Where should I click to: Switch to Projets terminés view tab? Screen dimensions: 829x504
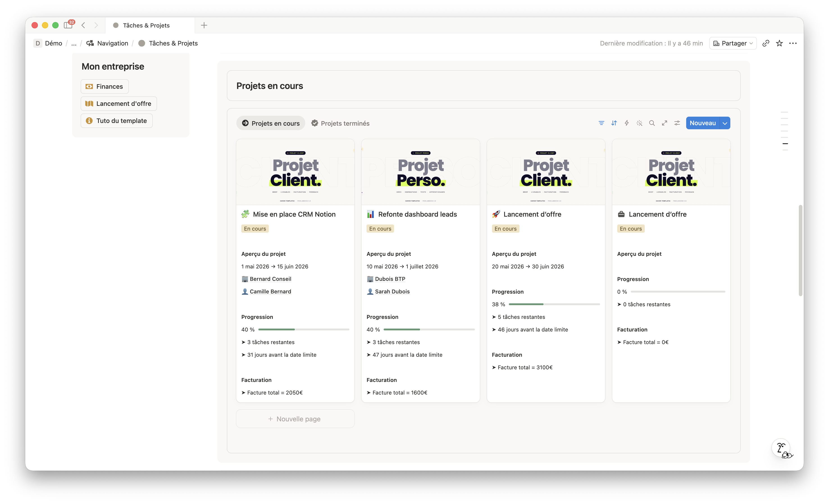pos(340,123)
